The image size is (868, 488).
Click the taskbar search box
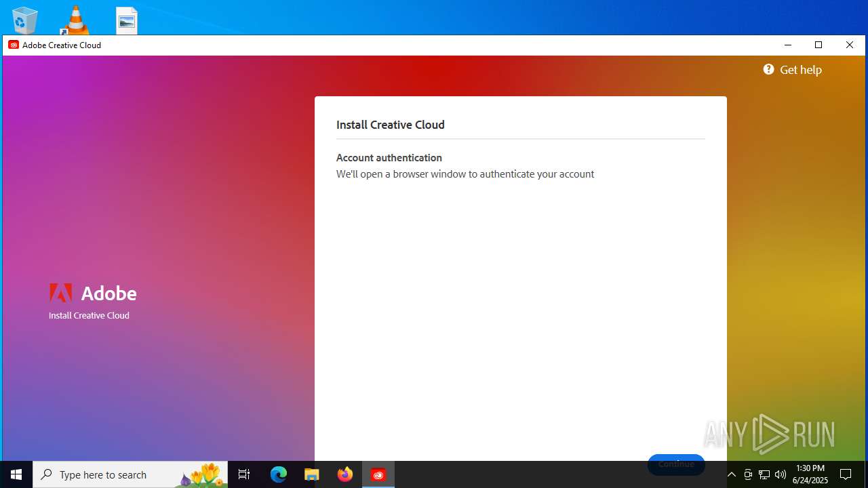click(x=130, y=474)
